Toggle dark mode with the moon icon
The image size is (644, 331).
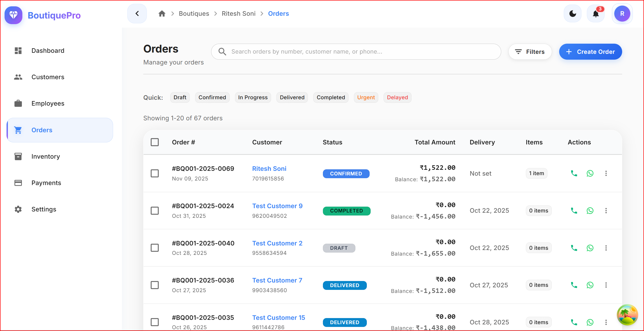(x=572, y=13)
